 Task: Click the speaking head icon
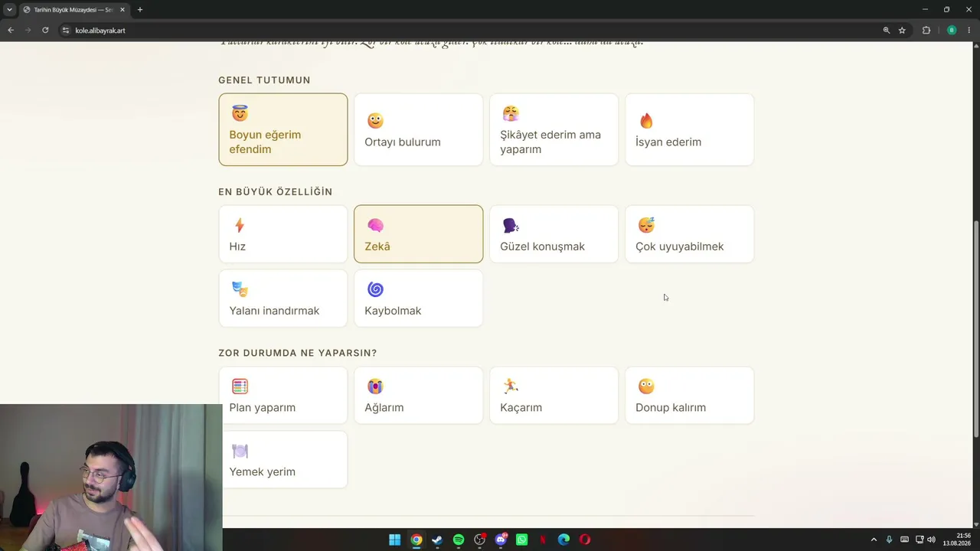click(x=511, y=225)
